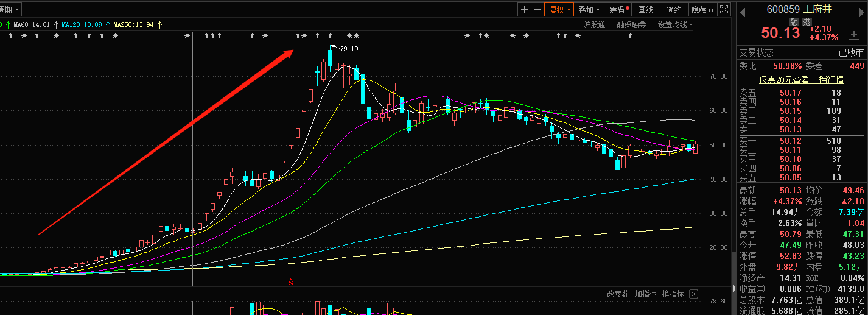Viewport: 868px width, 315px height.
Task: Open 筹码 chip distribution tab
Action: (x=617, y=10)
